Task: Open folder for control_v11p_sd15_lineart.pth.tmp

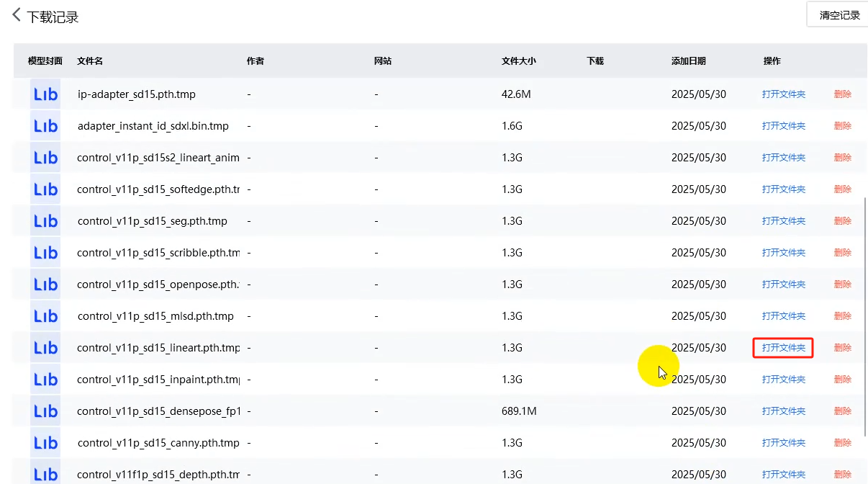Action: click(783, 348)
